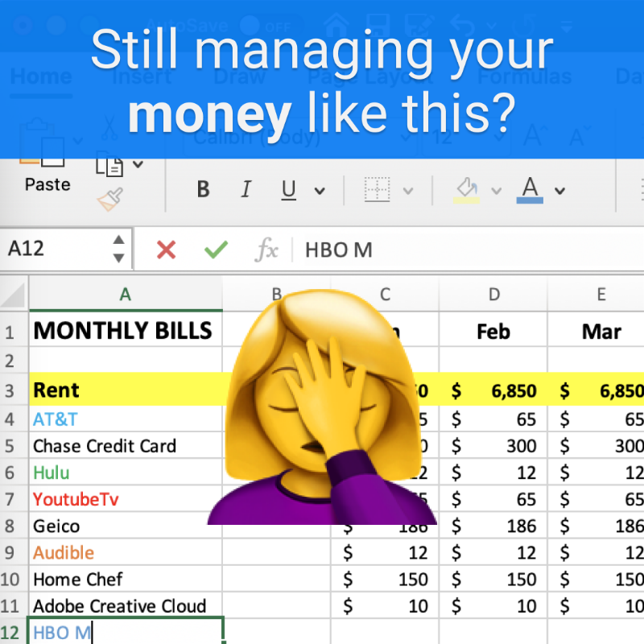This screenshot has height=644, width=644.
Task: Select the Format Painter brush icon
Action: [110, 199]
